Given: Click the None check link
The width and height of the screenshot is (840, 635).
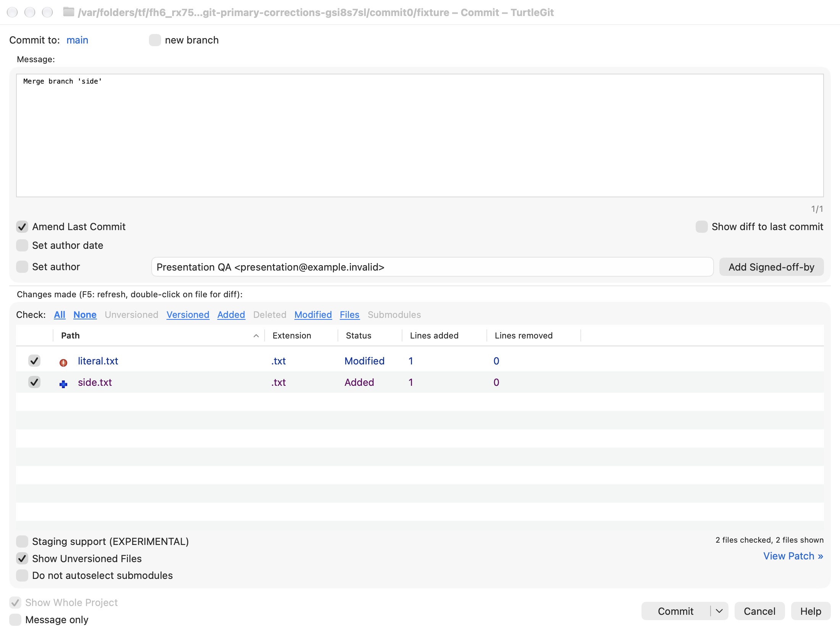Looking at the screenshot, I should pos(85,315).
